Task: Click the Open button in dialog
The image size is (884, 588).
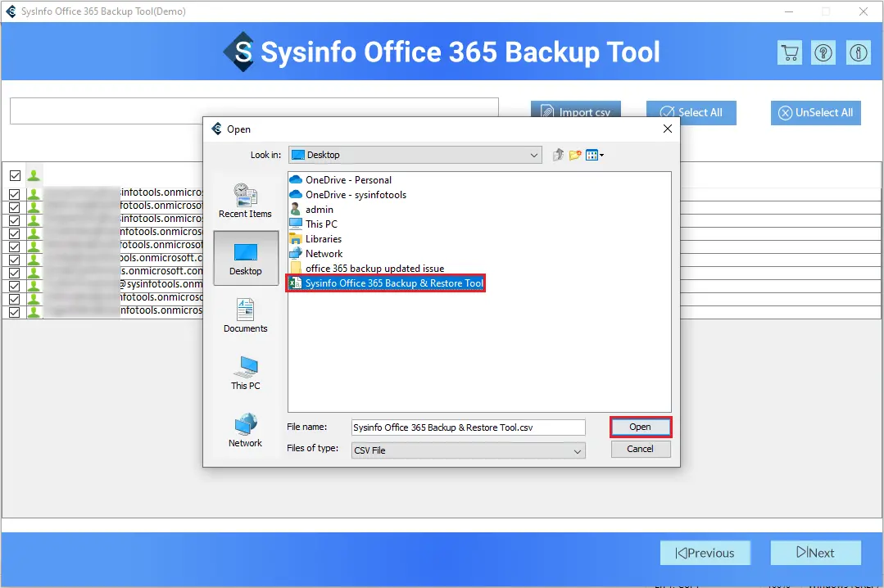Action: 641,427
